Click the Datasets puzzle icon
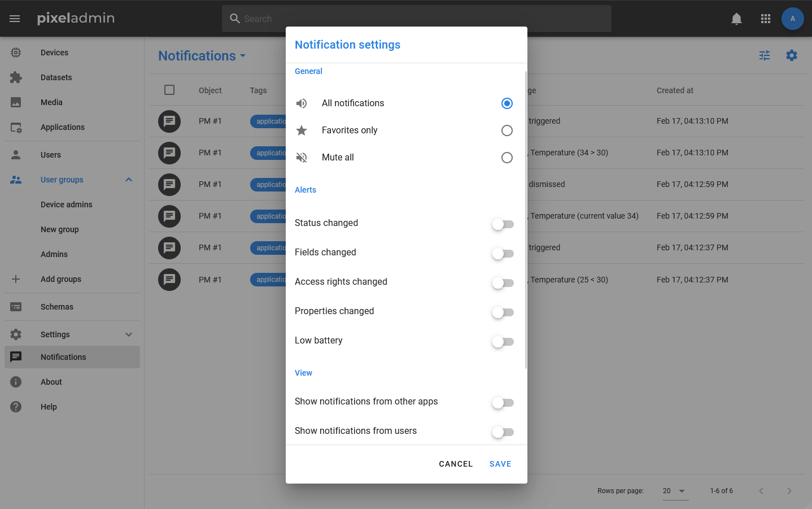The width and height of the screenshot is (812, 509). click(16, 77)
